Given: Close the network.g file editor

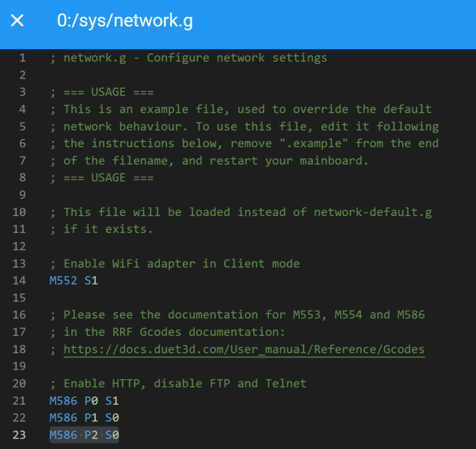Looking at the screenshot, I should tap(17, 20).
